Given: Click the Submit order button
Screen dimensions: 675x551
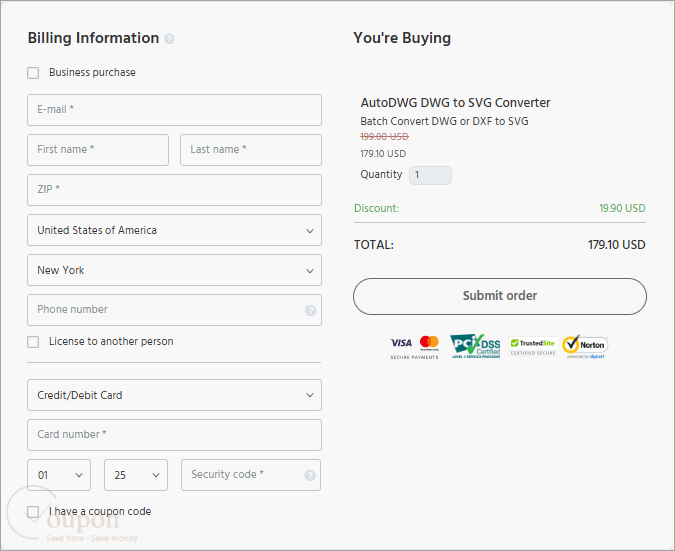Looking at the screenshot, I should [500, 296].
